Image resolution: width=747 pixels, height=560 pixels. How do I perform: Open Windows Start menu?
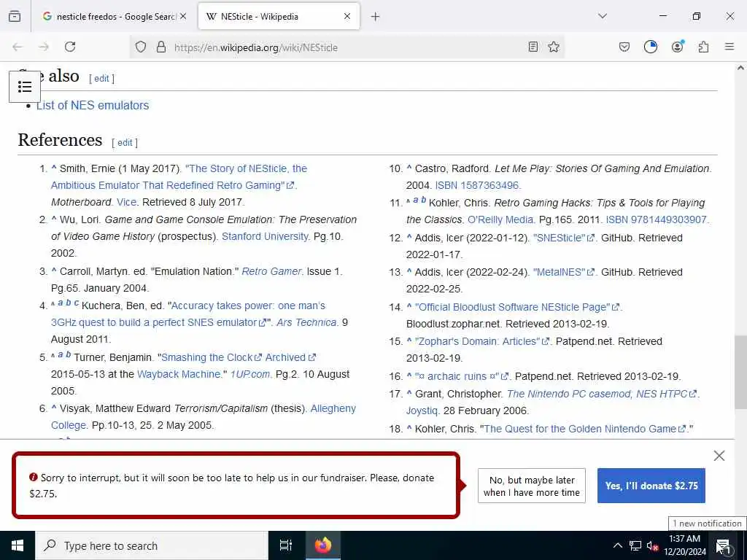18,545
